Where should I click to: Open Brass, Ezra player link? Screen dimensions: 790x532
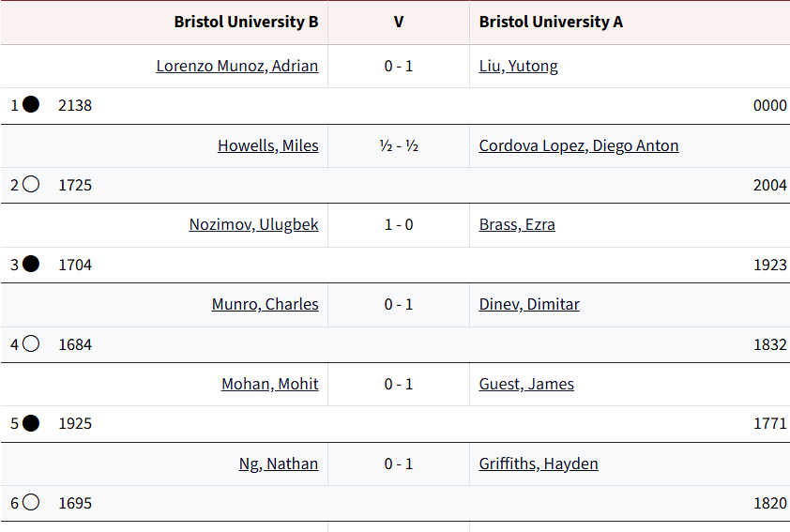[x=516, y=225]
